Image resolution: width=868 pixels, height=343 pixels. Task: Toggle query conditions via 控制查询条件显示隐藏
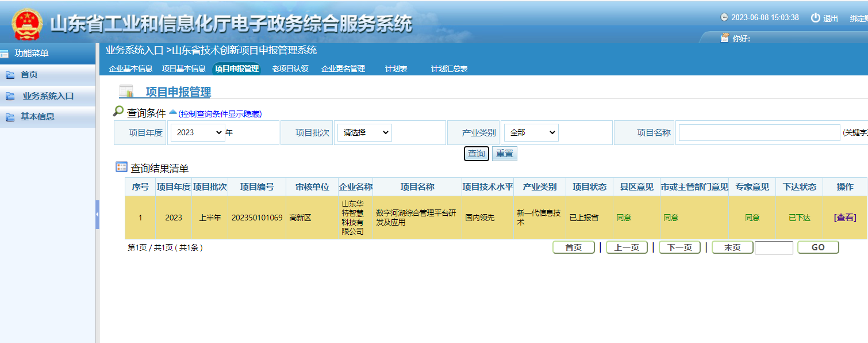point(220,114)
